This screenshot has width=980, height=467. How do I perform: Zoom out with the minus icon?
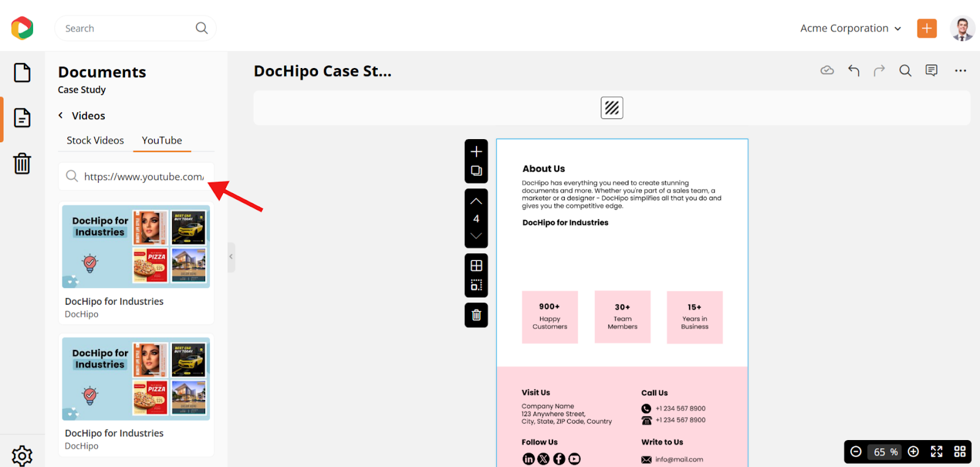pos(856,452)
